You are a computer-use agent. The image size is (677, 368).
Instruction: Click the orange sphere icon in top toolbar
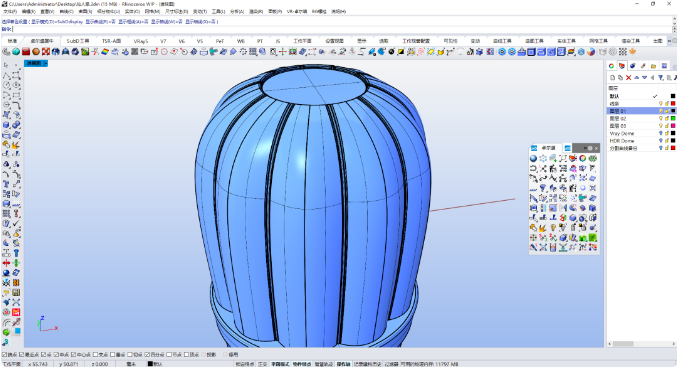point(36,52)
